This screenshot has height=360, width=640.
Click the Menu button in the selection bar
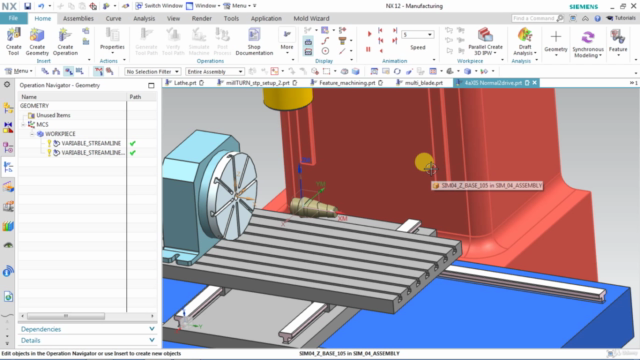18,71
